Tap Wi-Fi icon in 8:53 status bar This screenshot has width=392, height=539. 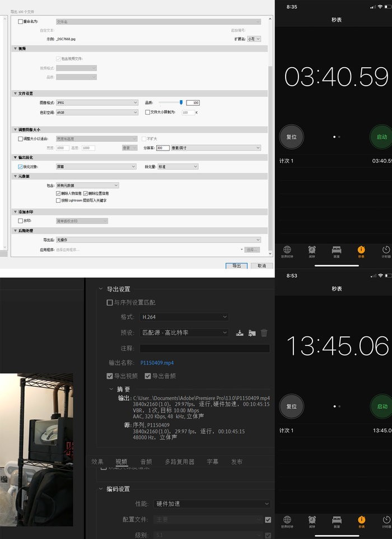tap(380, 275)
